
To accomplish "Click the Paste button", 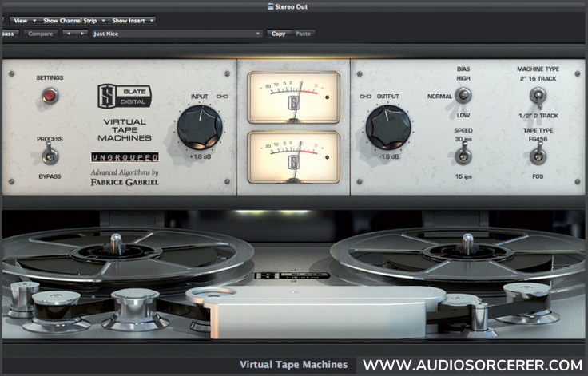I will pyautogui.click(x=303, y=34).
